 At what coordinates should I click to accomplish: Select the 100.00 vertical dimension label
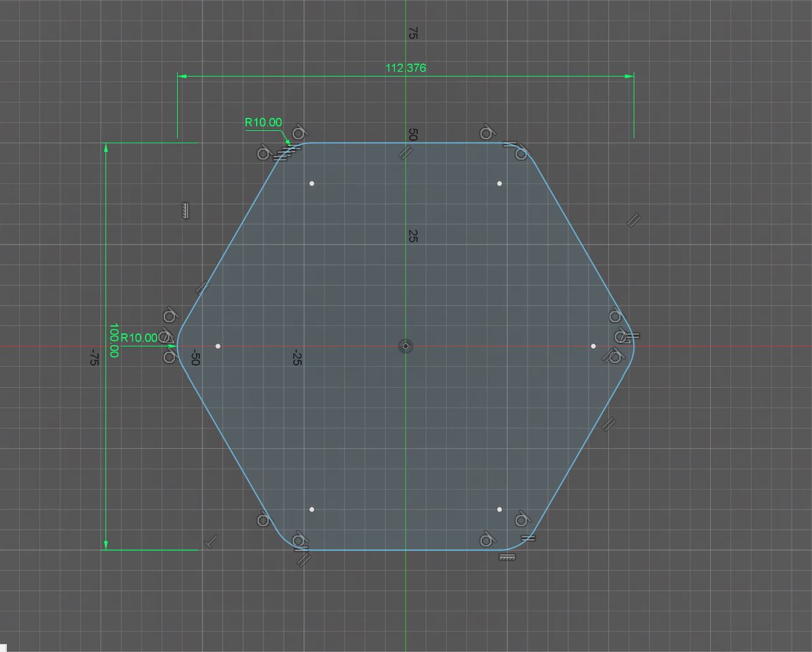[x=114, y=340]
